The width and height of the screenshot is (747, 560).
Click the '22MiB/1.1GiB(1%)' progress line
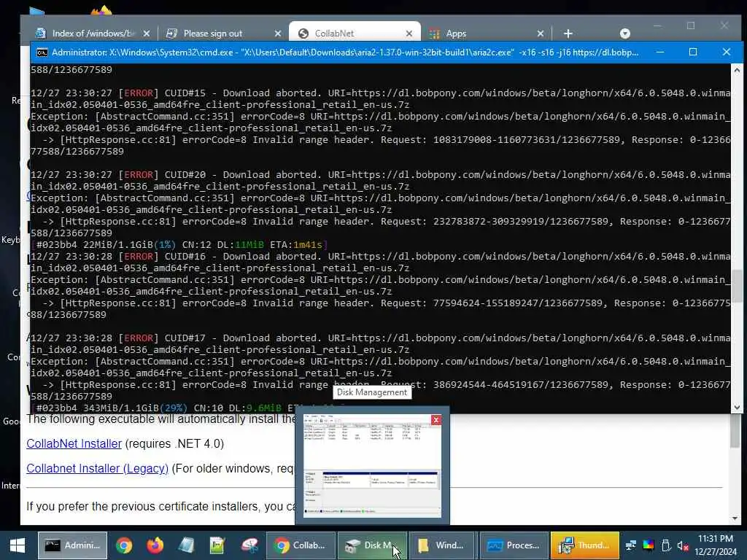[x=179, y=245]
